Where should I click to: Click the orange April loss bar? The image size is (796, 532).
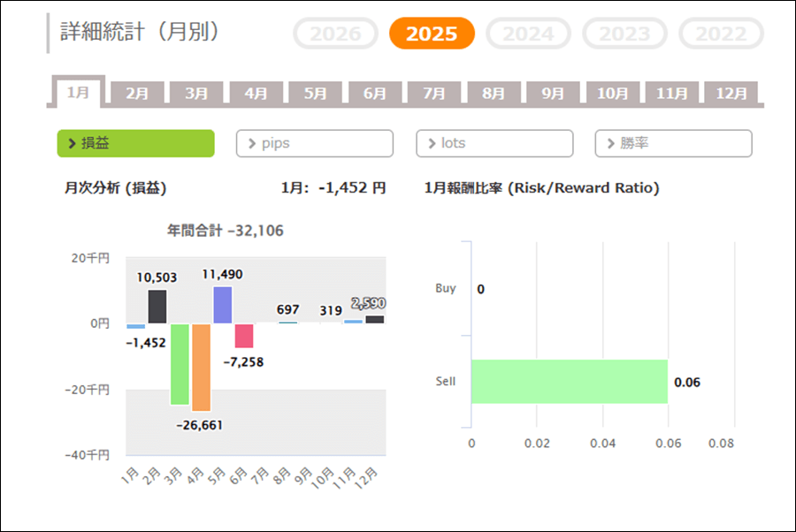[x=201, y=367]
